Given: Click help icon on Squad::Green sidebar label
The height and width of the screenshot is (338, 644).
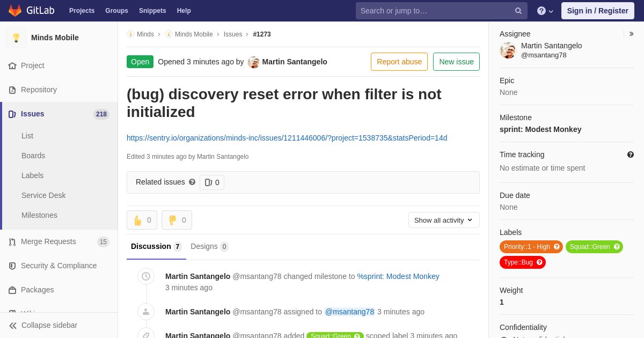Looking at the screenshot, I should coord(617,247).
